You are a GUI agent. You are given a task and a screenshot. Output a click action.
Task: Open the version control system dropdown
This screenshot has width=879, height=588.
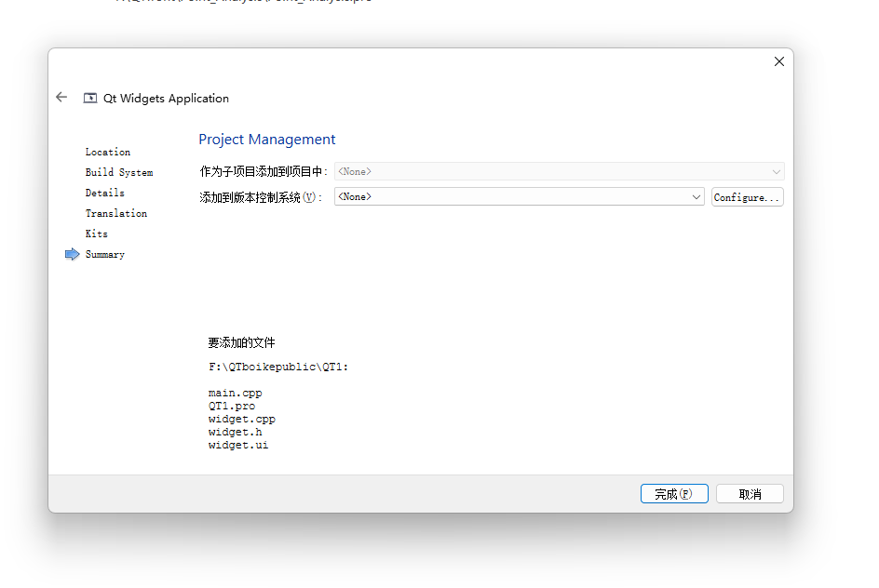519,197
